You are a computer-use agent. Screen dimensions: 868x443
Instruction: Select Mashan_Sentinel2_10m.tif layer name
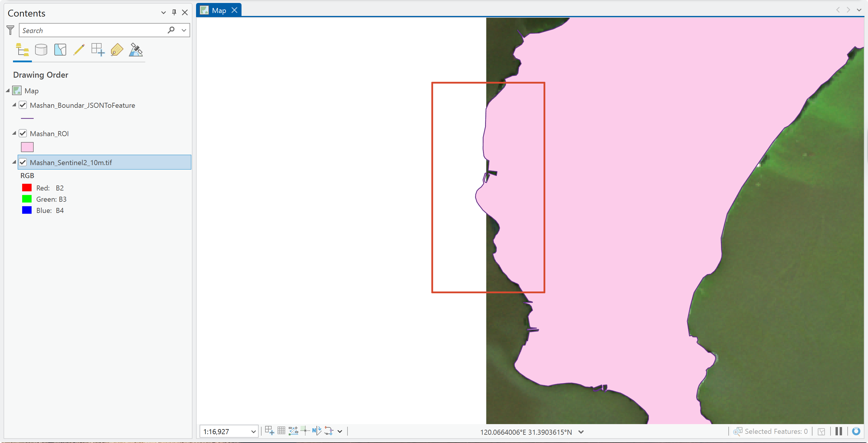click(71, 162)
